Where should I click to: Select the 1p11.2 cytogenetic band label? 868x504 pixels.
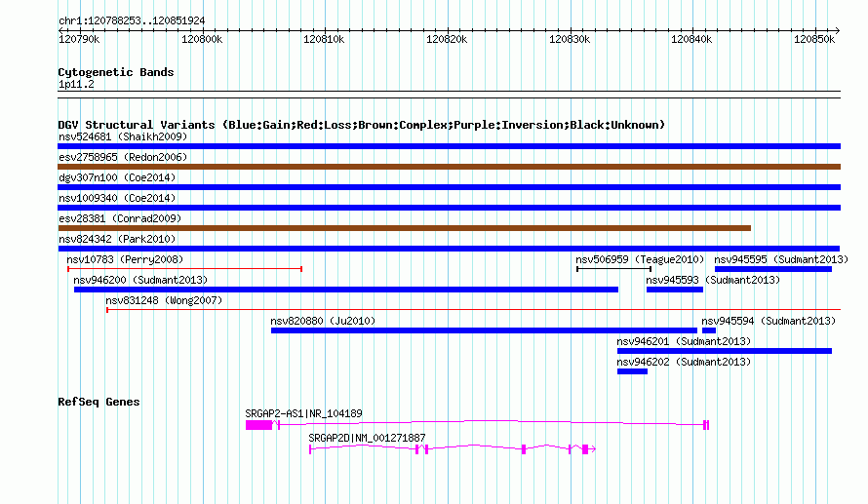click(x=76, y=84)
